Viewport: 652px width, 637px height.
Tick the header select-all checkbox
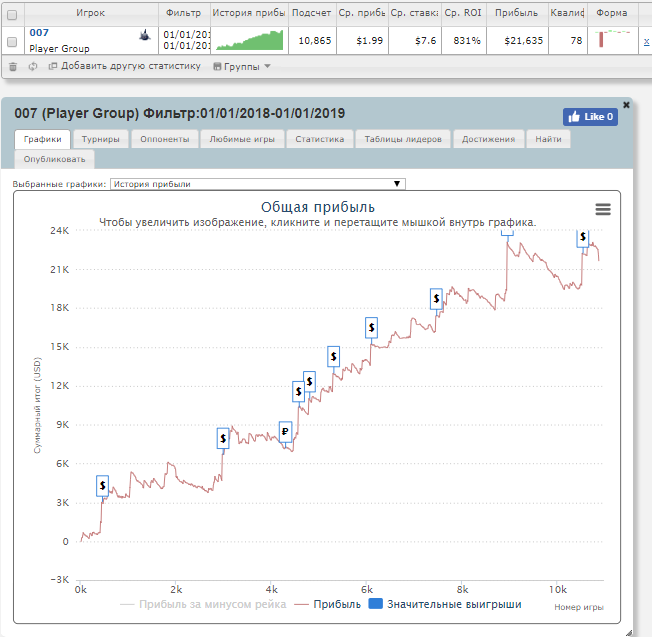[x=12, y=15]
